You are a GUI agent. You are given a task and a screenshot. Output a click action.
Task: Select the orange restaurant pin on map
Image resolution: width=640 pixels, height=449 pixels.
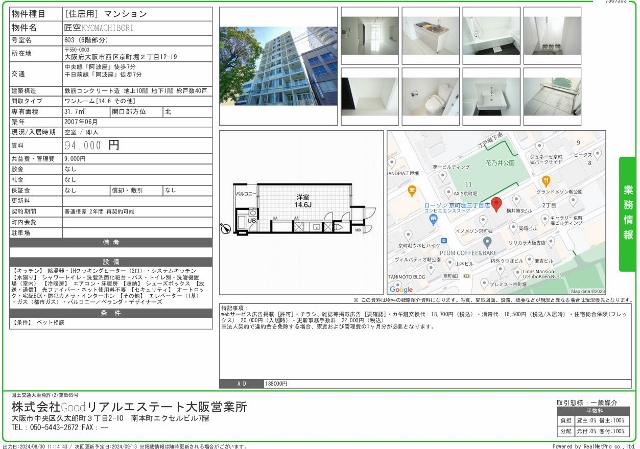coord(546,180)
